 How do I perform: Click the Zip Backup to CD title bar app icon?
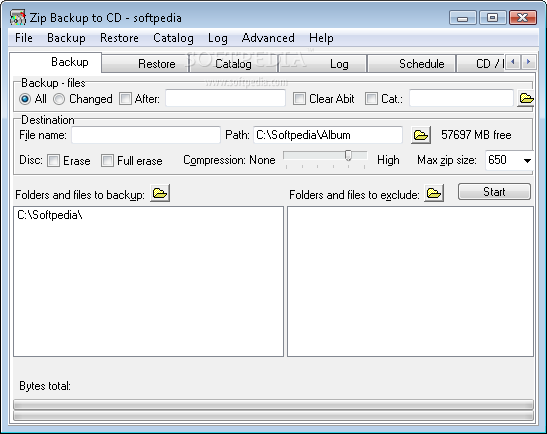coord(17,17)
